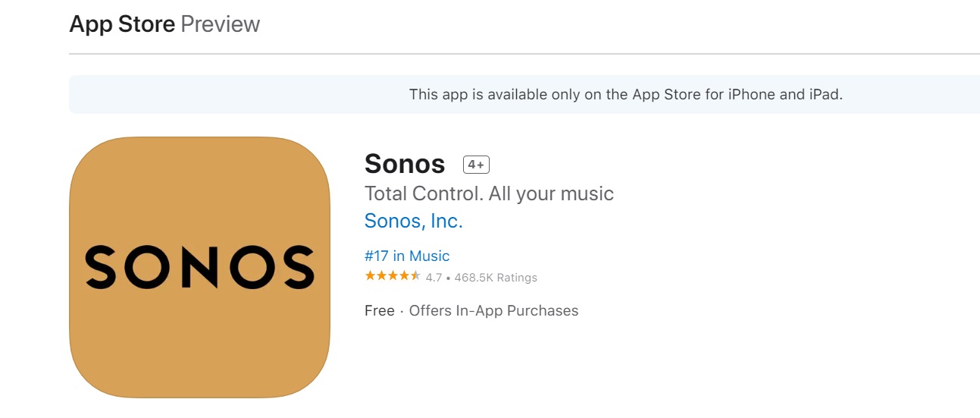The width and height of the screenshot is (980, 418).
Task: Click the Preview label in header
Action: pyautogui.click(x=220, y=24)
